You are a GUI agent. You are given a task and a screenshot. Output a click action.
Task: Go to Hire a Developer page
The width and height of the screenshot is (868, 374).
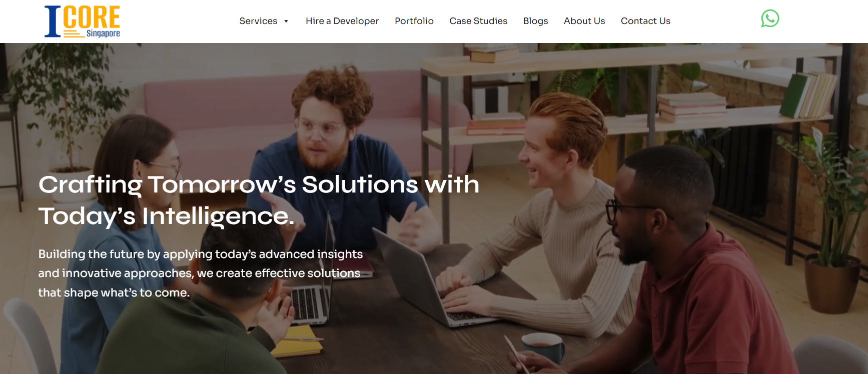[x=342, y=21]
